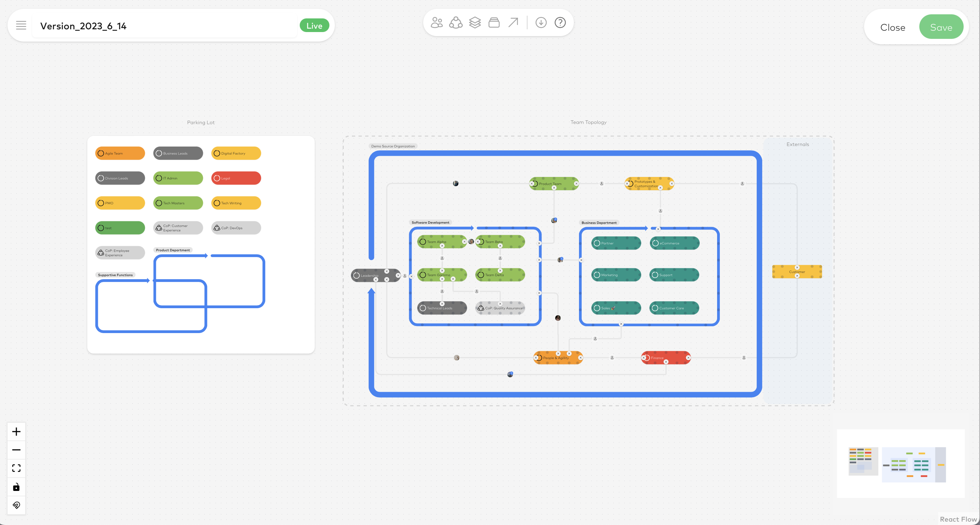This screenshot has width=980, height=525.
Task: Zoom out with the minus button
Action: tap(16, 450)
